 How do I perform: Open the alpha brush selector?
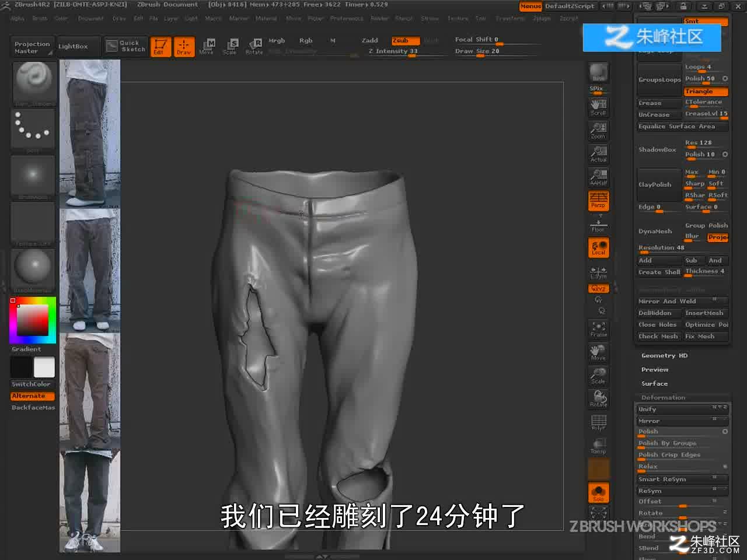click(33, 177)
